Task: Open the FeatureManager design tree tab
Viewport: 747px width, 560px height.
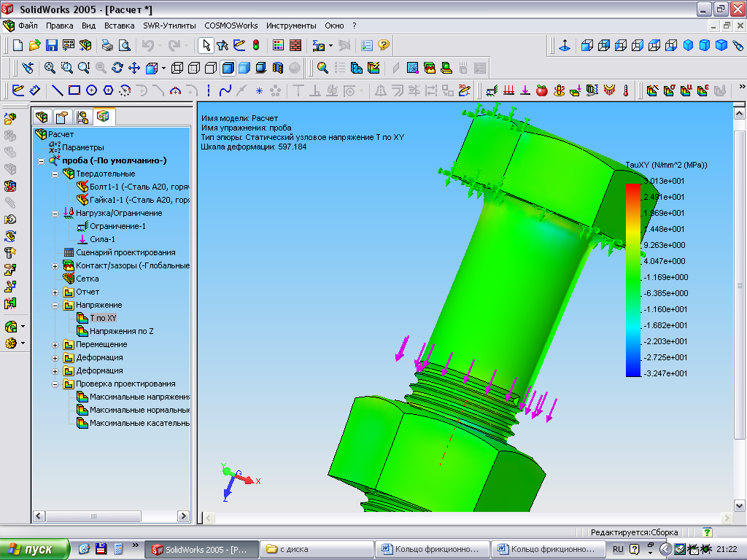Action: click(42, 117)
